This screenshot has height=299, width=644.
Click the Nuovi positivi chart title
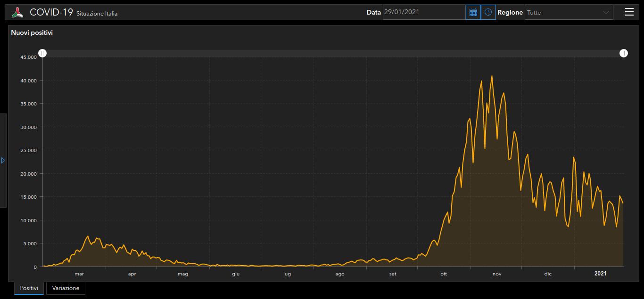point(32,33)
